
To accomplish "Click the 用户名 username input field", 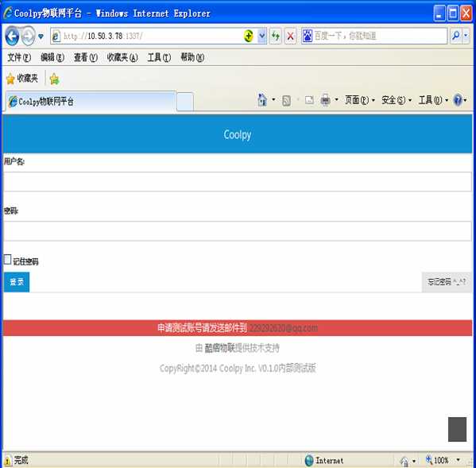I will click(x=238, y=182).
